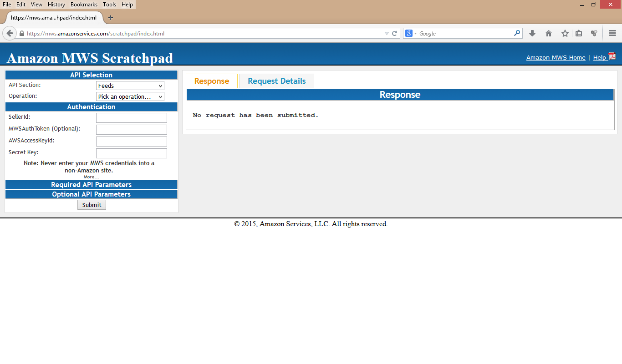The image size is (622, 364).
Task: Click the More... link under the note
Action: [x=92, y=177]
